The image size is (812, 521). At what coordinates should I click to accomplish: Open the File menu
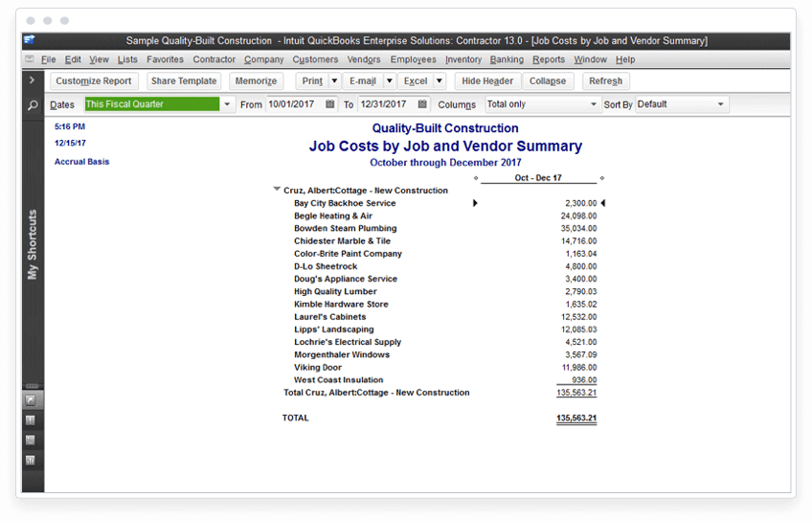tap(48, 59)
